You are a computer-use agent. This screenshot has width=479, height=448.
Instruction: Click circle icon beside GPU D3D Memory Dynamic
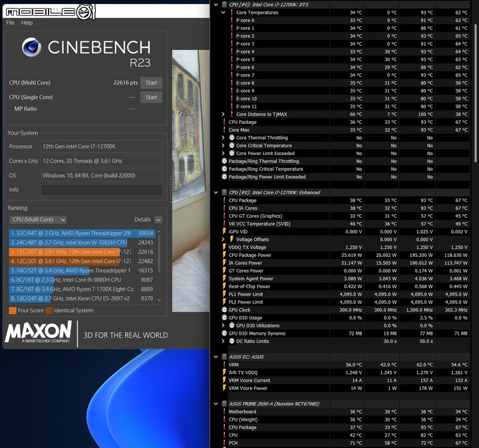coord(224,334)
